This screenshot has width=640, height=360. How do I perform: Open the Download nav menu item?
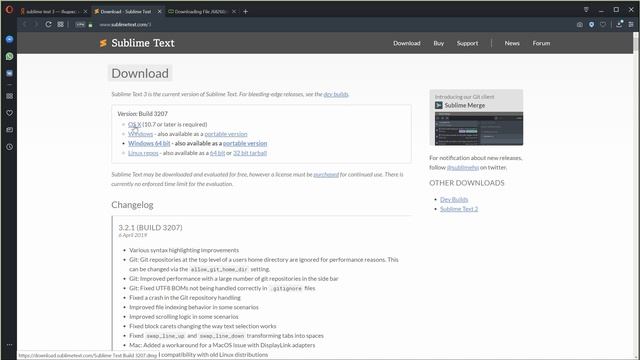coord(407,43)
